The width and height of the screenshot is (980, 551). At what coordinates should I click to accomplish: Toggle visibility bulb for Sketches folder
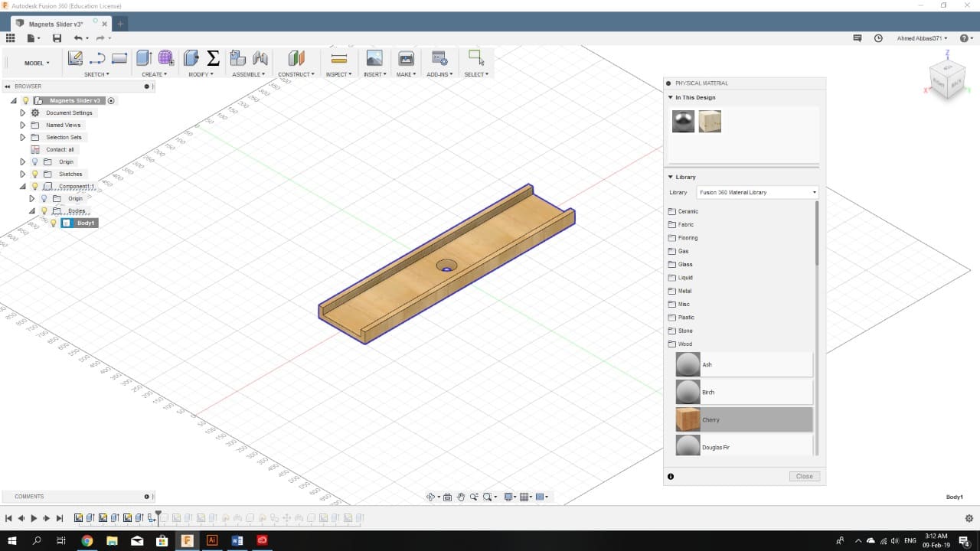(x=34, y=174)
